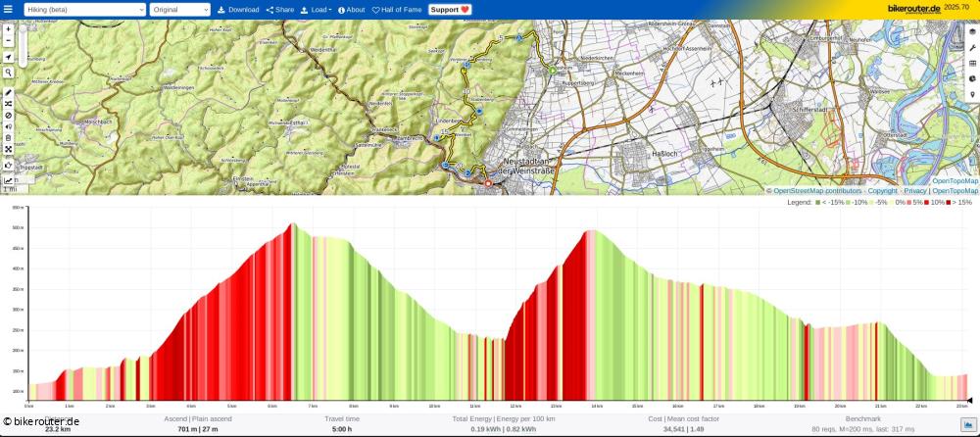Open the layers panel icon
The height and width of the screenshot is (437, 980).
[x=972, y=32]
